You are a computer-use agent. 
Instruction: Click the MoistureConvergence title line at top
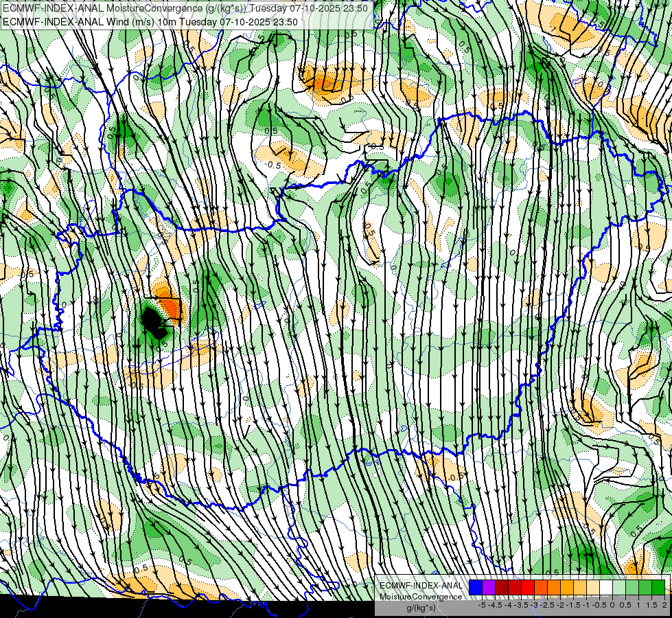pos(185,8)
